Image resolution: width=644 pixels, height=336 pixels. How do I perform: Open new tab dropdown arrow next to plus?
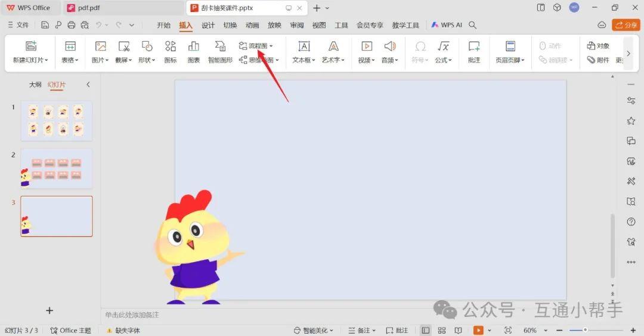327,8
